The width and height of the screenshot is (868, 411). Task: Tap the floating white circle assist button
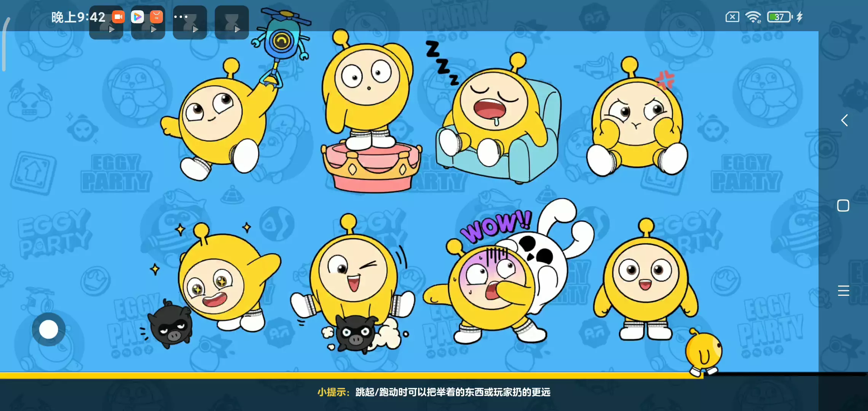click(49, 329)
